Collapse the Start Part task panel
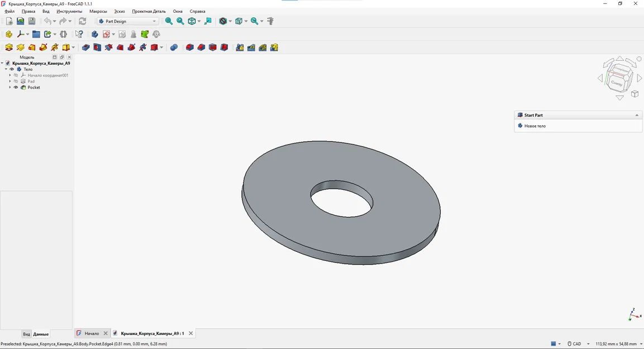The height and width of the screenshot is (349, 644). point(637,116)
